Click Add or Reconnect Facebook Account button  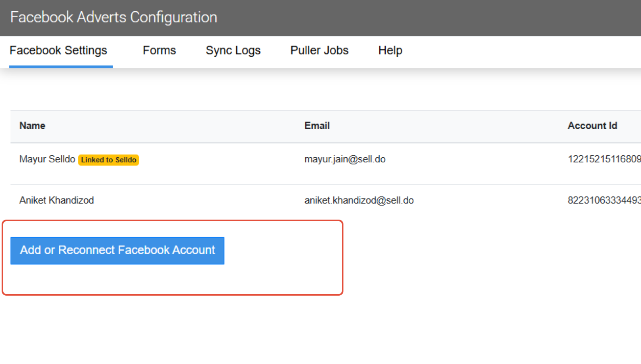pos(117,251)
